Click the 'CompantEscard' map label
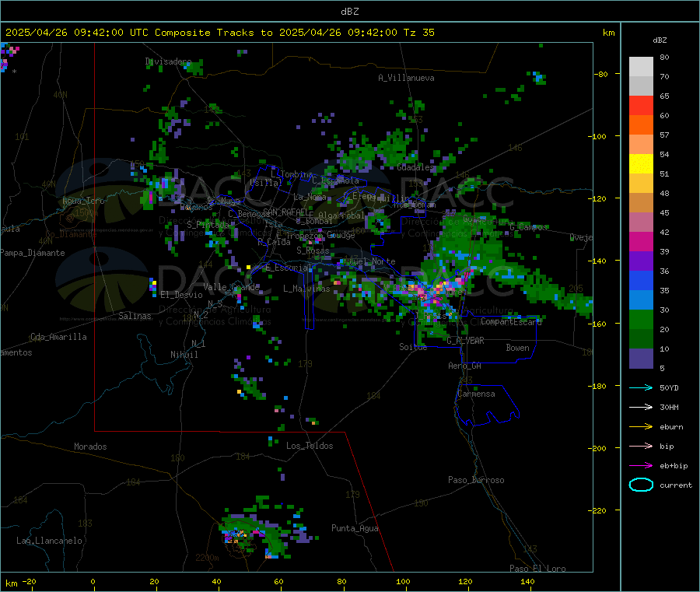700x592 pixels. click(511, 322)
